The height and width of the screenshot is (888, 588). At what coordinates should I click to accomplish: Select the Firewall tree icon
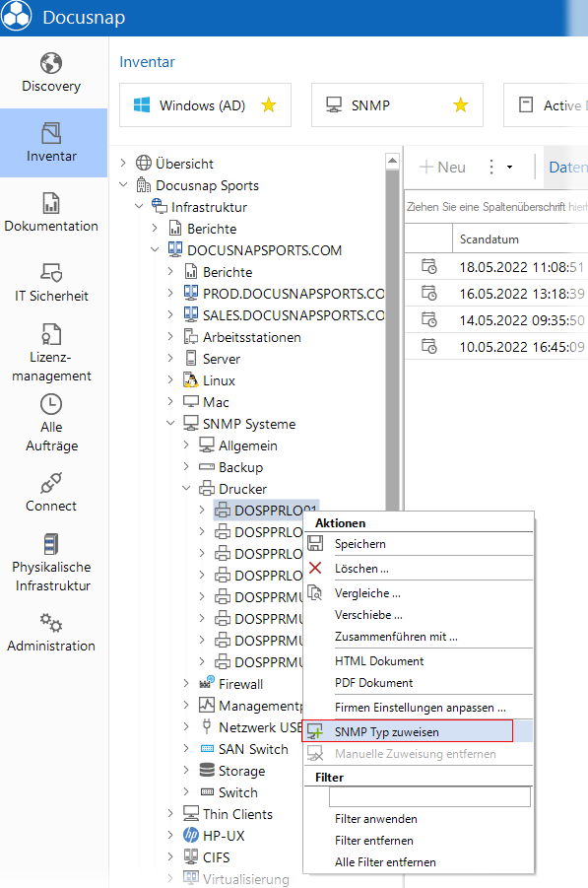207,684
